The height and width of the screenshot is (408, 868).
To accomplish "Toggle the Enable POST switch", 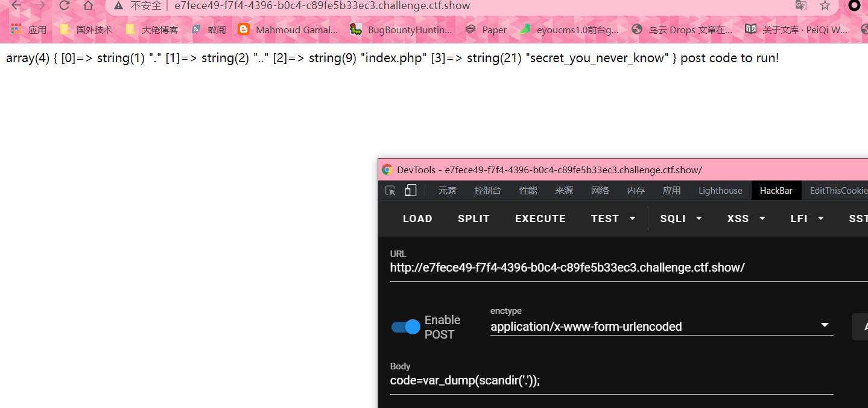I will (405, 327).
